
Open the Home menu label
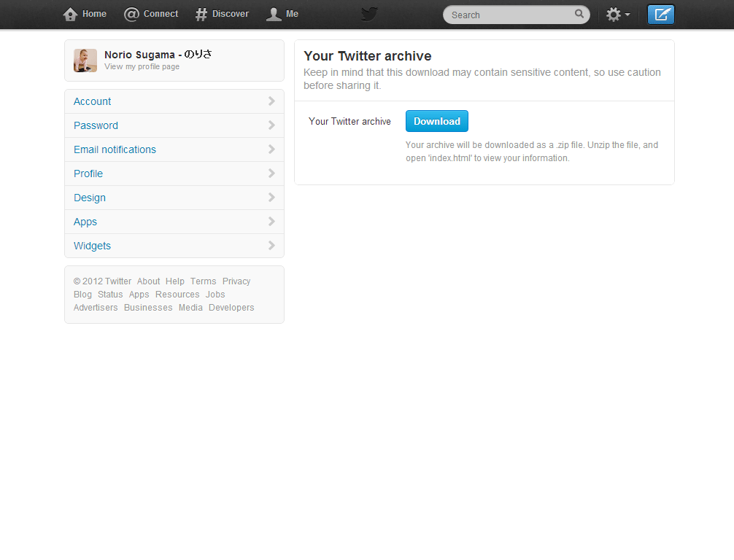pyautogui.click(x=95, y=14)
